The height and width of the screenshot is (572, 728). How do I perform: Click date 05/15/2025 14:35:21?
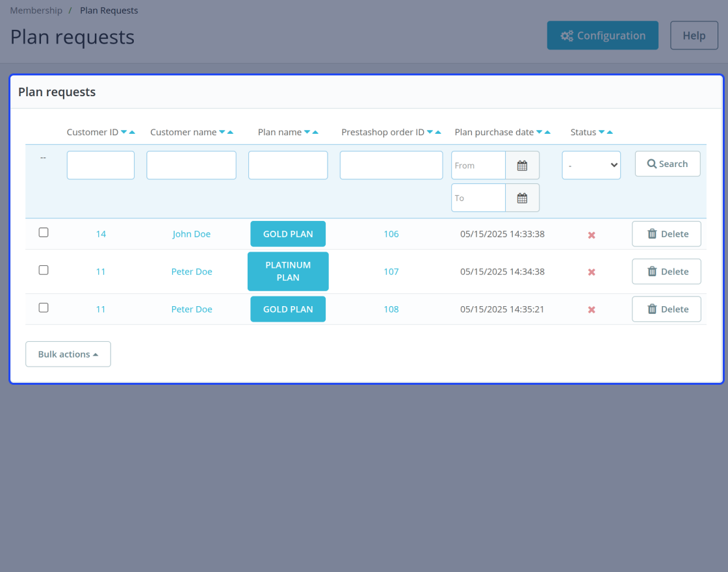click(502, 309)
